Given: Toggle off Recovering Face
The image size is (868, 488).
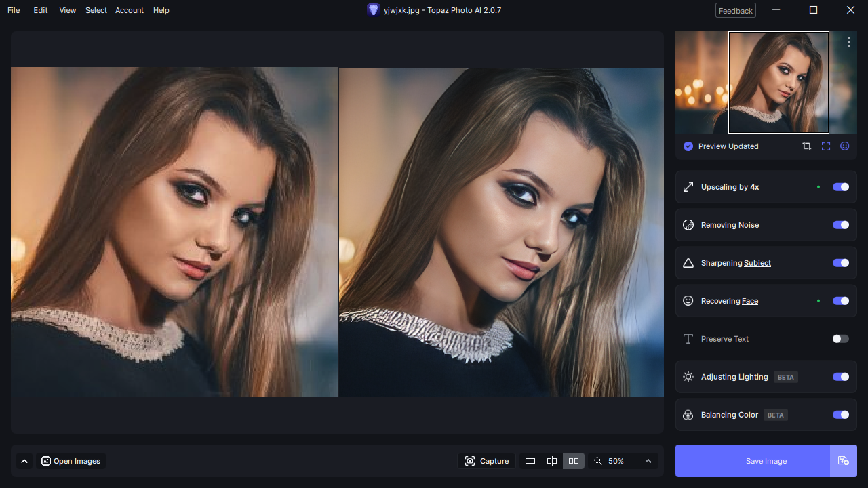Looking at the screenshot, I should tap(841, 301).
